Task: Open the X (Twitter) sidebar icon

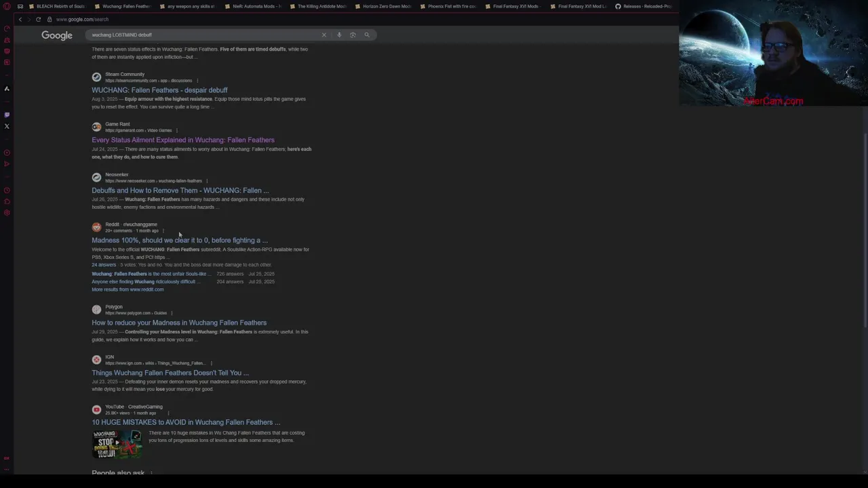Action: click(x=7, y=126)
